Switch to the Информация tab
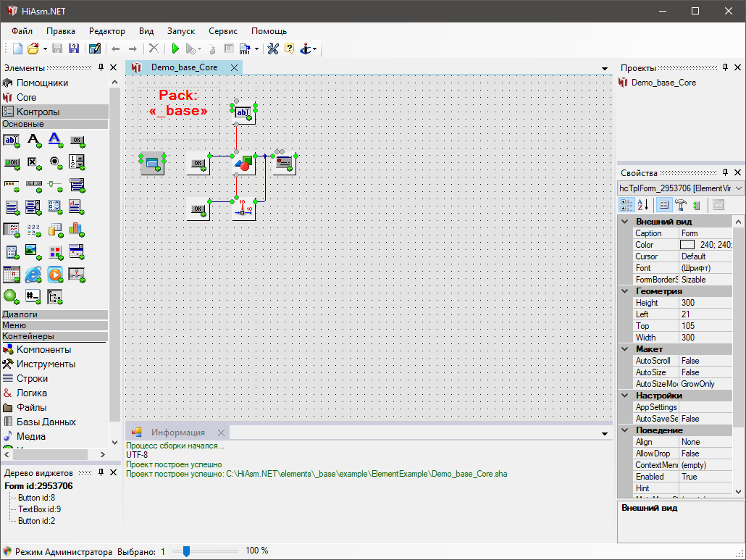Image resolution: width=746 pixels, height=560 pixels. coord(177,432)
